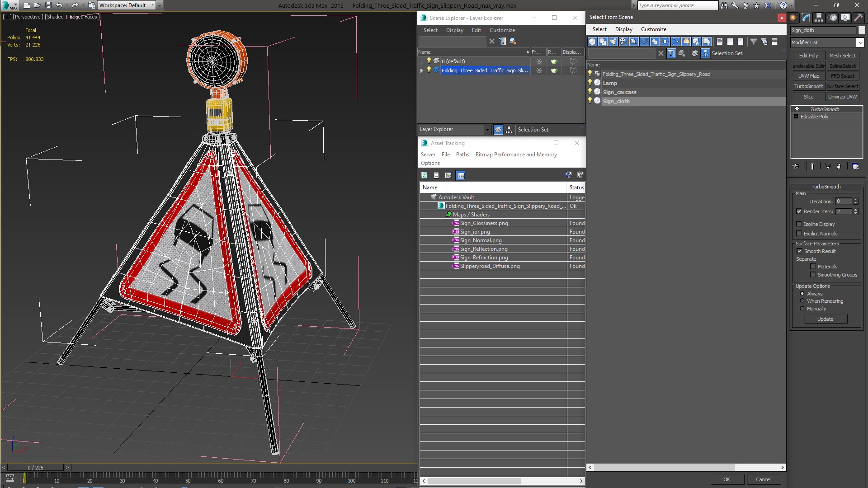
Task: Toggle visibility bulb for 0 (default) layer
Action: click(429, 61)
